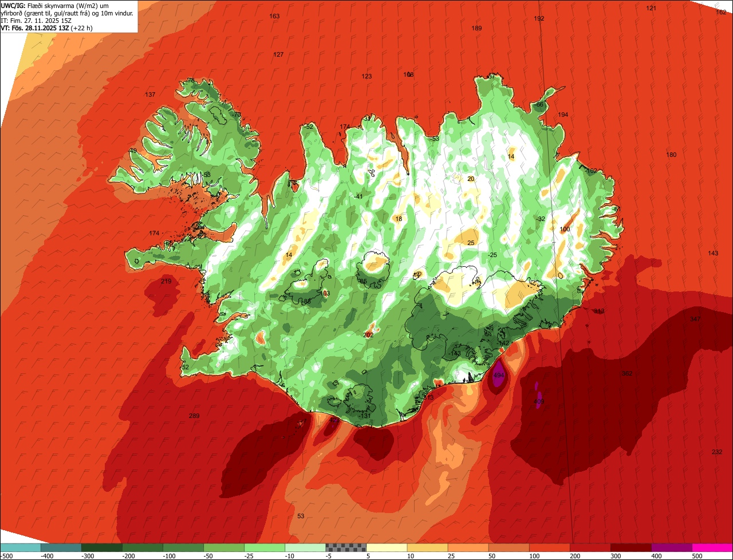The height and width of the screenshot is (560, 733).
Task: Click the 'IT: Fim. 27. 11. 2025 15Z' line
Action: click(36, 20)
